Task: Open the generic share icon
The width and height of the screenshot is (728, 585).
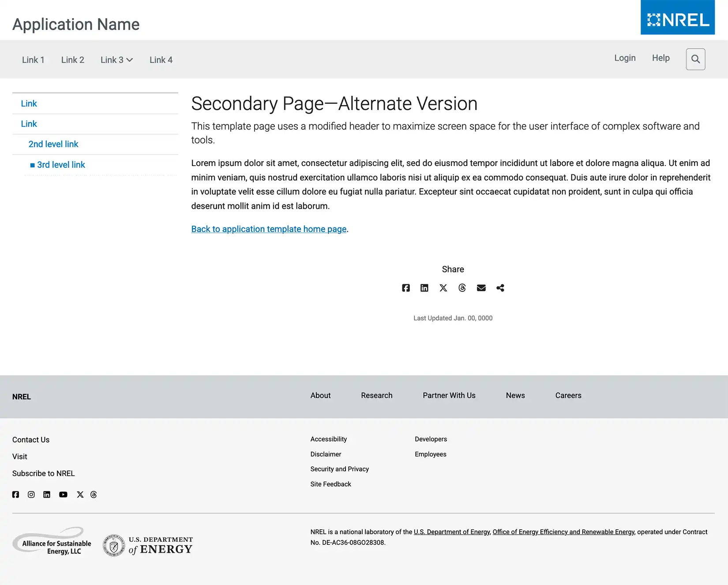Action: [x=500, y=287]
